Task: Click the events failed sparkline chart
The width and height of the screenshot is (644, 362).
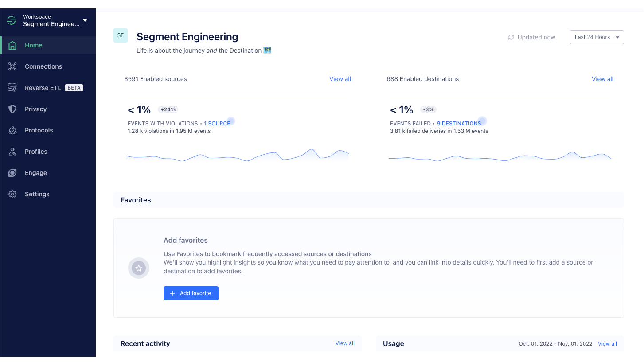Action: 500,156
